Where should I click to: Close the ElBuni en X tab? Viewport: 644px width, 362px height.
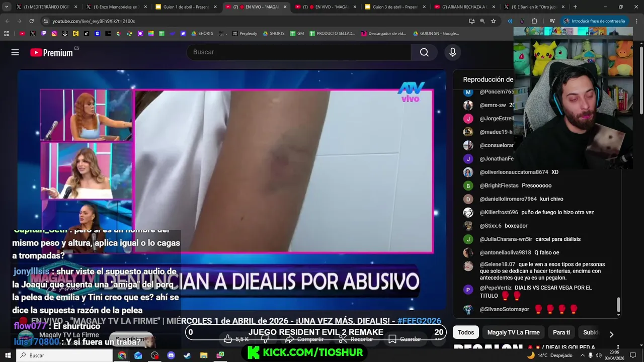tap(563, 7)
